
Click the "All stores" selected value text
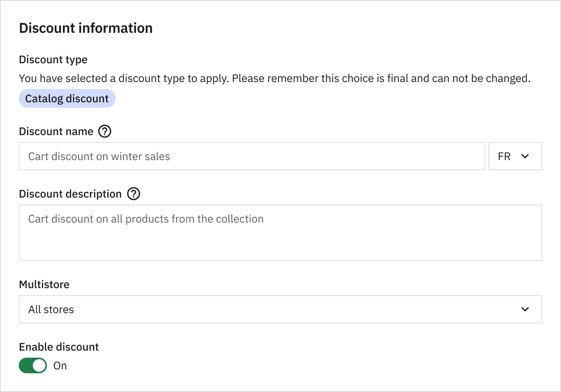[x=51, y=310]
